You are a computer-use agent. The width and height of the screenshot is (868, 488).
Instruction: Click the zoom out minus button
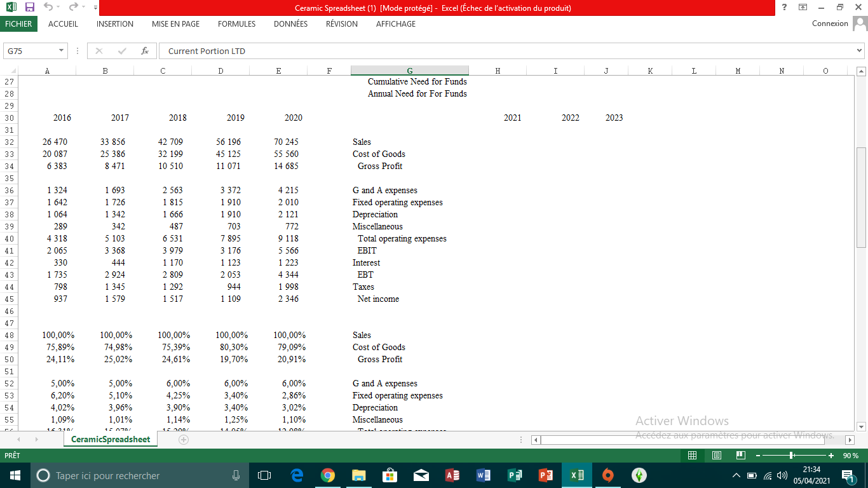click(x=758, y=455)
